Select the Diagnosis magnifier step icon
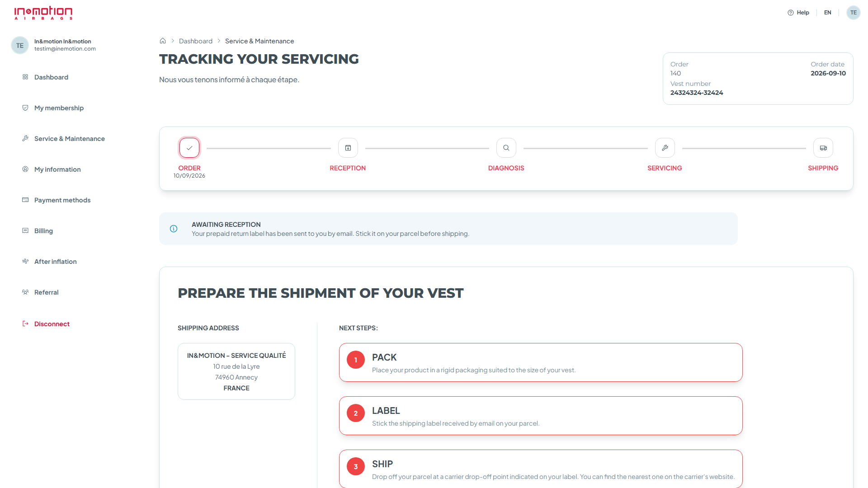 (506, 148)
